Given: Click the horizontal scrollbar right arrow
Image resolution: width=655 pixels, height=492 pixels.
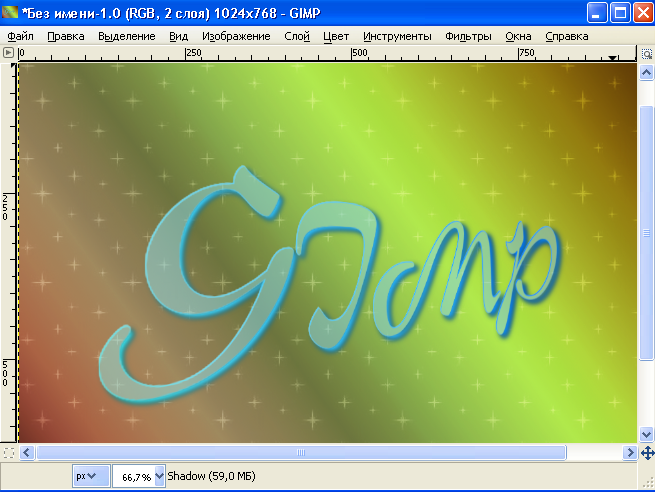Looking at the screenshot, I should pyautogui.click(x=630, y=453).
